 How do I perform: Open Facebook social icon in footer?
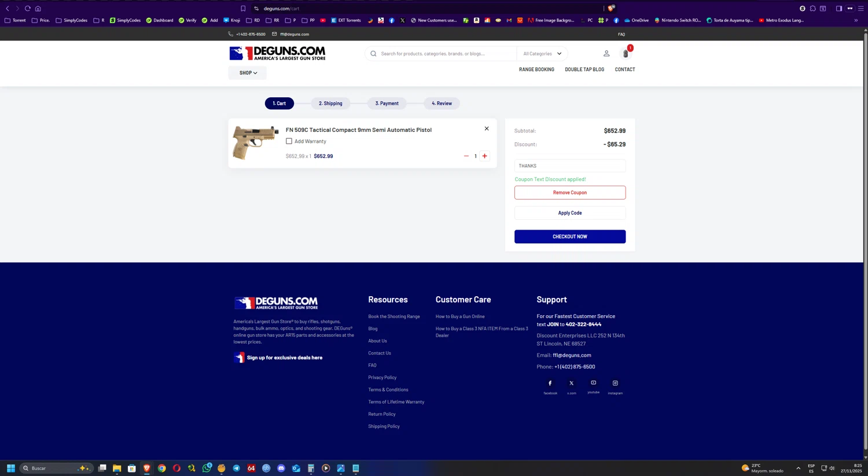(x=550, y=383)
